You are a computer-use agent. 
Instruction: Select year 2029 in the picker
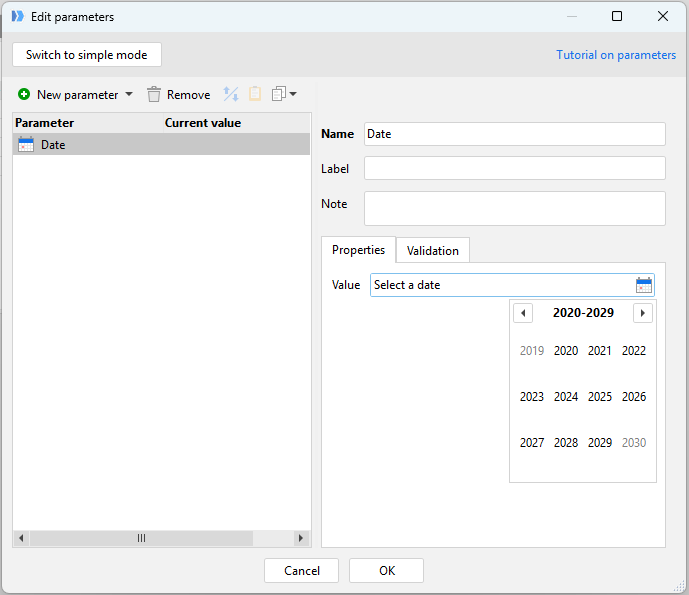tap(600, 443)
